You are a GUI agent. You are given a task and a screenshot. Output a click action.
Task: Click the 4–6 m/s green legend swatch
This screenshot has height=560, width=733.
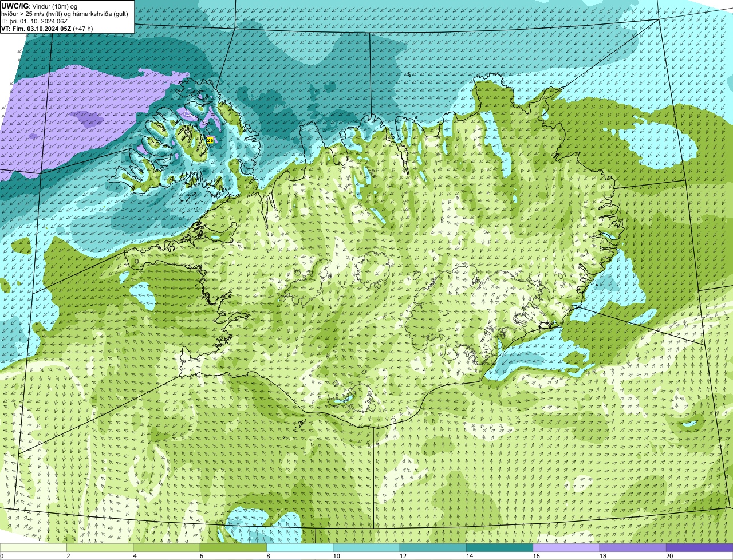coord(167,547)
